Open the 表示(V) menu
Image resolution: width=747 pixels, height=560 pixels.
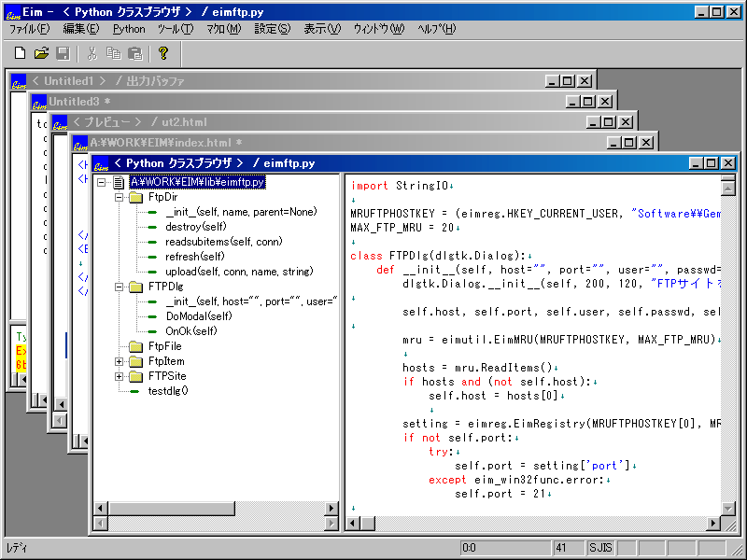point(322,29)
